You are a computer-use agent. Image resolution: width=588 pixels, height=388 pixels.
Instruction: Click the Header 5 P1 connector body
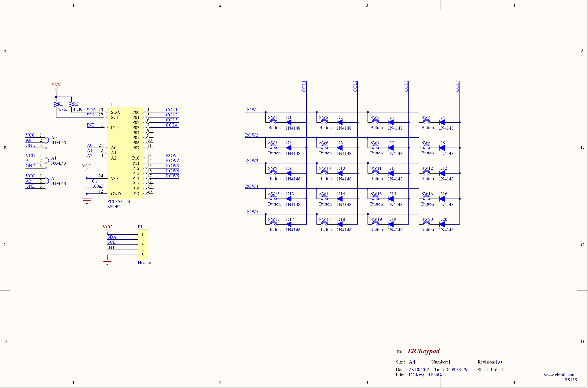click(x=143, y=244)
